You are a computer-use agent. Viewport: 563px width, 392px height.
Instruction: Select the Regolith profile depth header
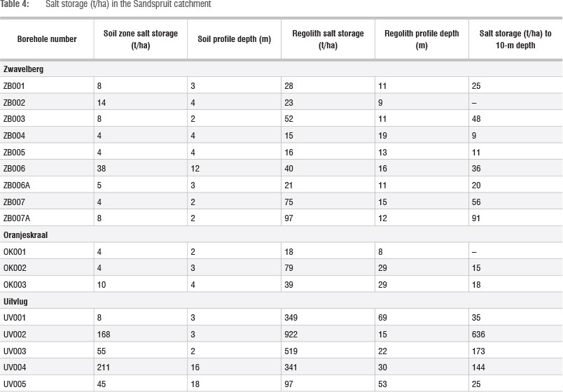421,39
